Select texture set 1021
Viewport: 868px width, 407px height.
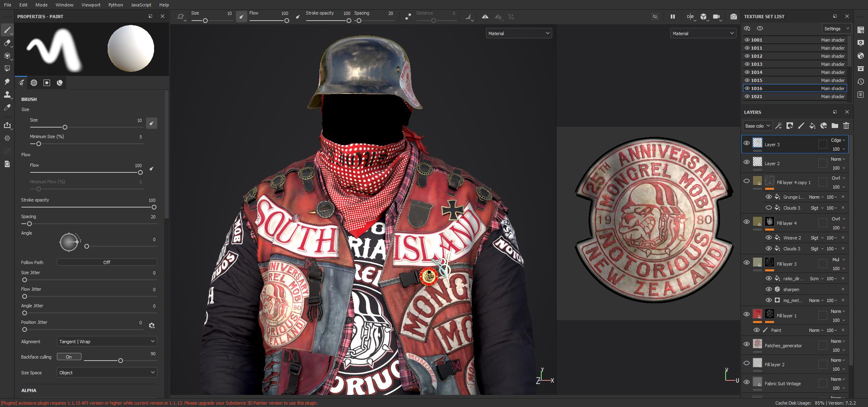point(795,97)
